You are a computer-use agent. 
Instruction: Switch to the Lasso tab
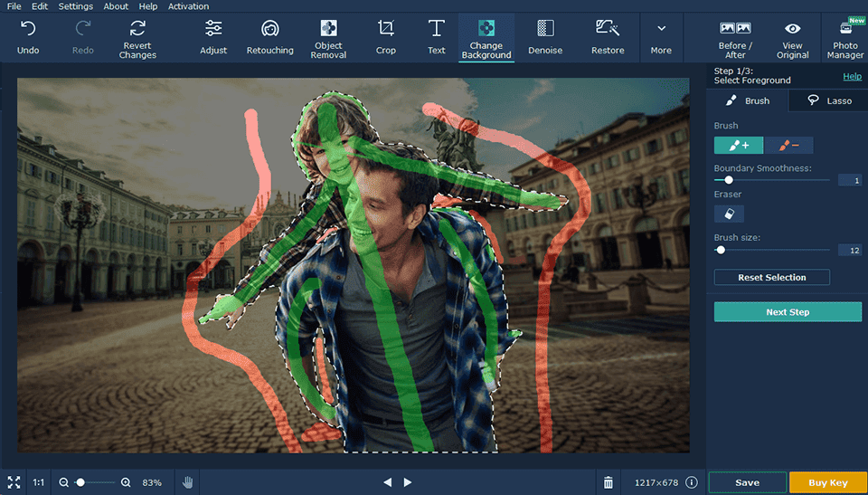(829, 100)
